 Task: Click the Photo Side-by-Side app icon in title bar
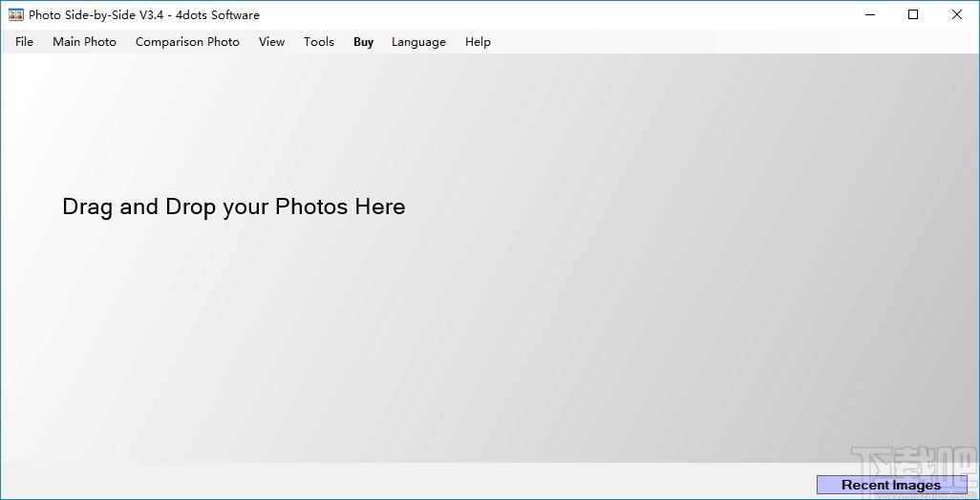click(x=15, y=14)
